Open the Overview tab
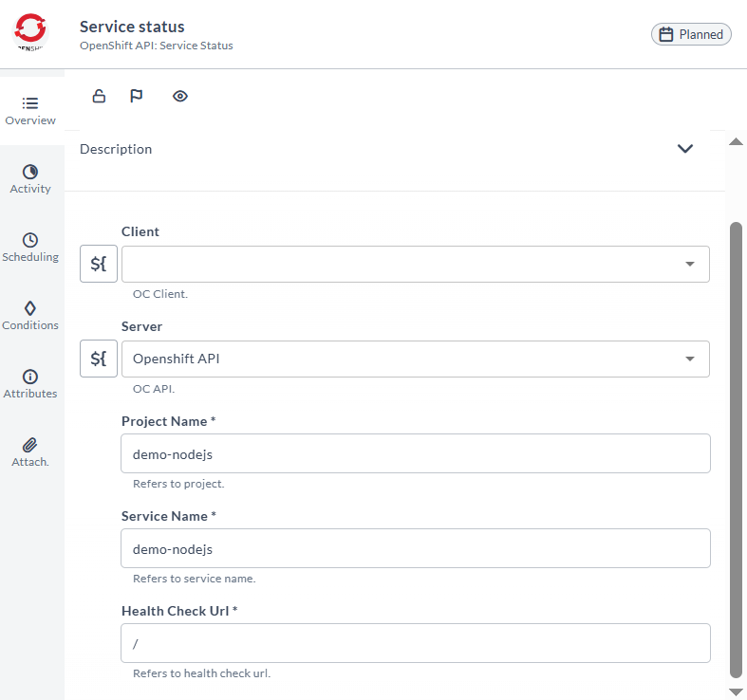 click(30, 111)
